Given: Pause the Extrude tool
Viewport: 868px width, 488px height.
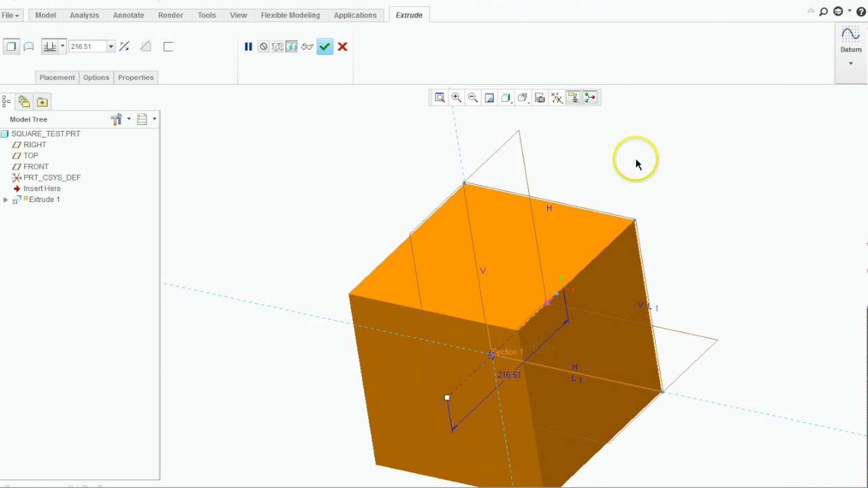Looking at the screenshot, I should pyautogui.click(x=248, y=46).
